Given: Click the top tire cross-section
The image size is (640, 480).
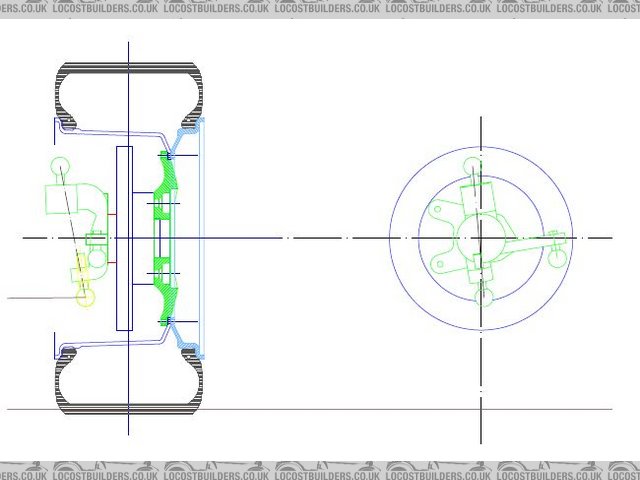Looking at the screenshot, I should pyautogui.click(x=130, y=78).
